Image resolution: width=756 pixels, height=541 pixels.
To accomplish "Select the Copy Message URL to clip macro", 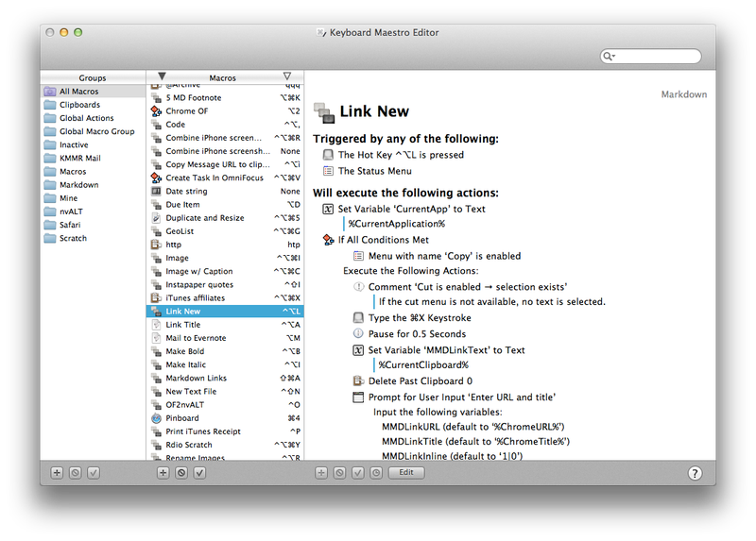I will pyautogui.click(x=225, y=164).
